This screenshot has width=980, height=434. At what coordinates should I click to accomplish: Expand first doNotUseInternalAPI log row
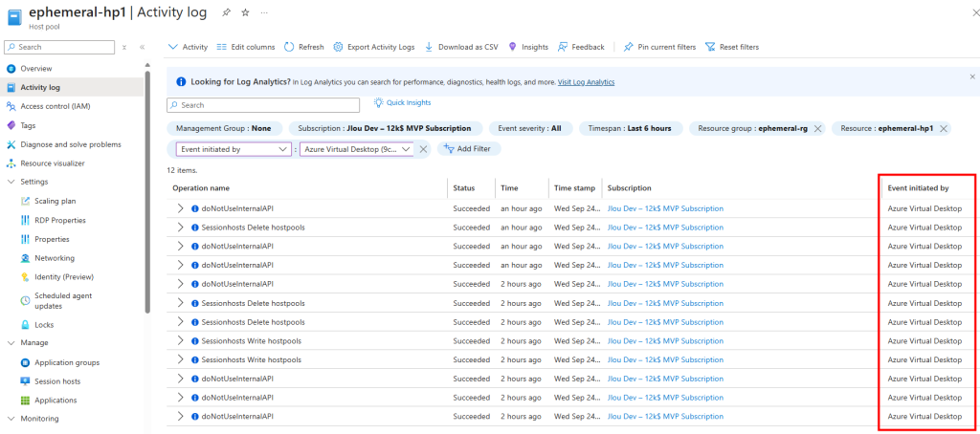point(179,208)
